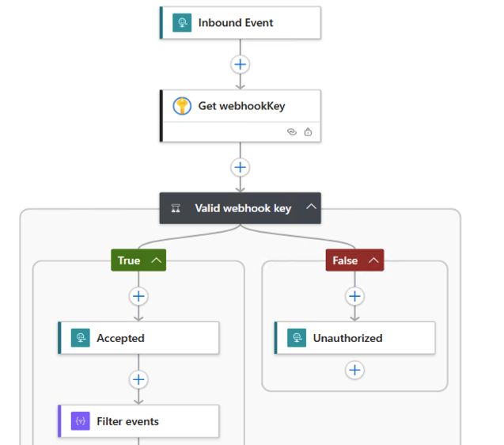Insert action at top of False branch

[355, 296]
